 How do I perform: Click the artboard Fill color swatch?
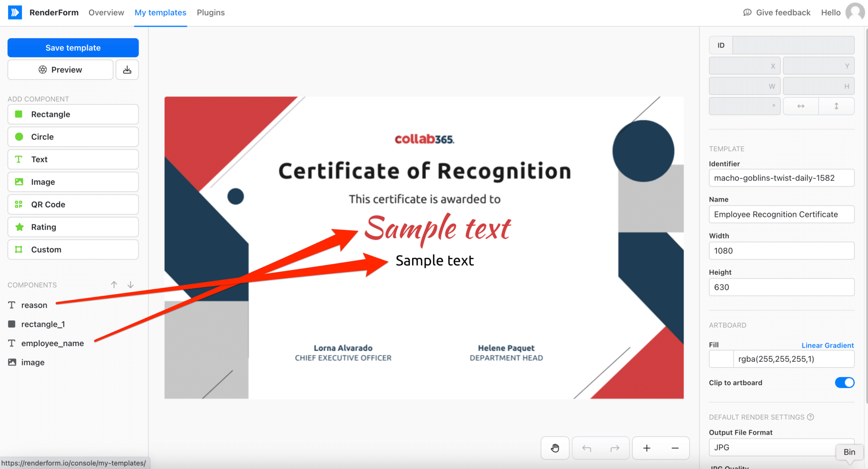point(721,359)
